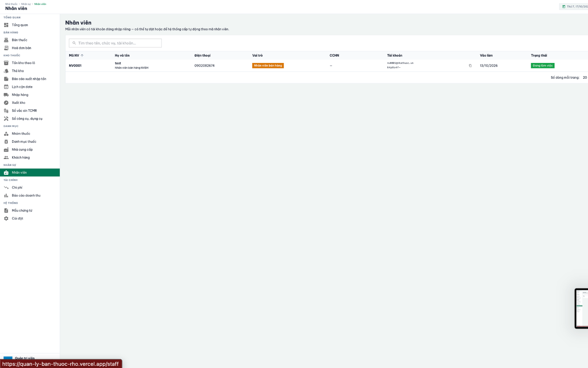Open Tổng quan dashboard icon in sidebar

point(6,25)
